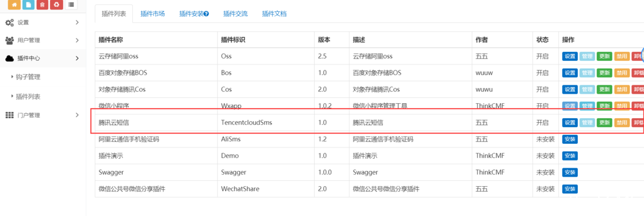Screen dimensions: 644x216
Task: Open 插件列表 in the sidebar
Action: point(27,97)
